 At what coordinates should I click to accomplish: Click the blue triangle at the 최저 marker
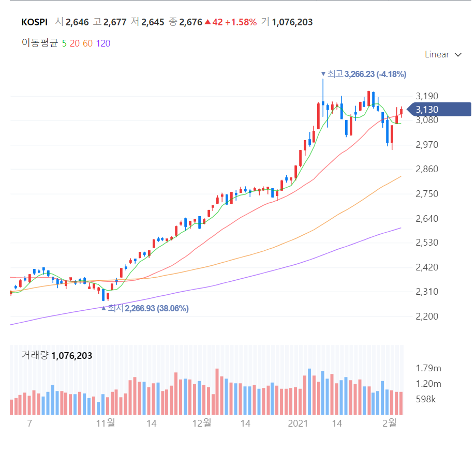click(x=103, y=308)
